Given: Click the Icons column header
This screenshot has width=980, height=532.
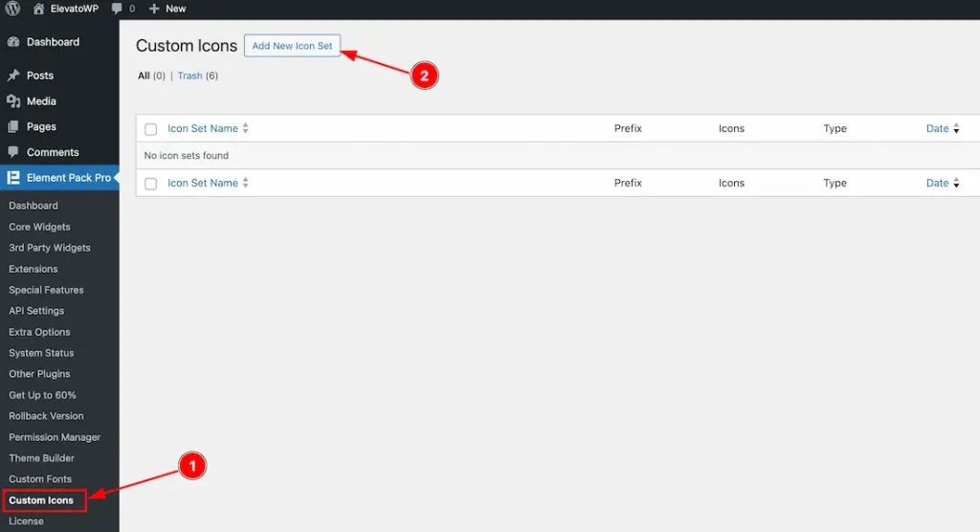Looking at the screenshot, I should pos(731,128).
